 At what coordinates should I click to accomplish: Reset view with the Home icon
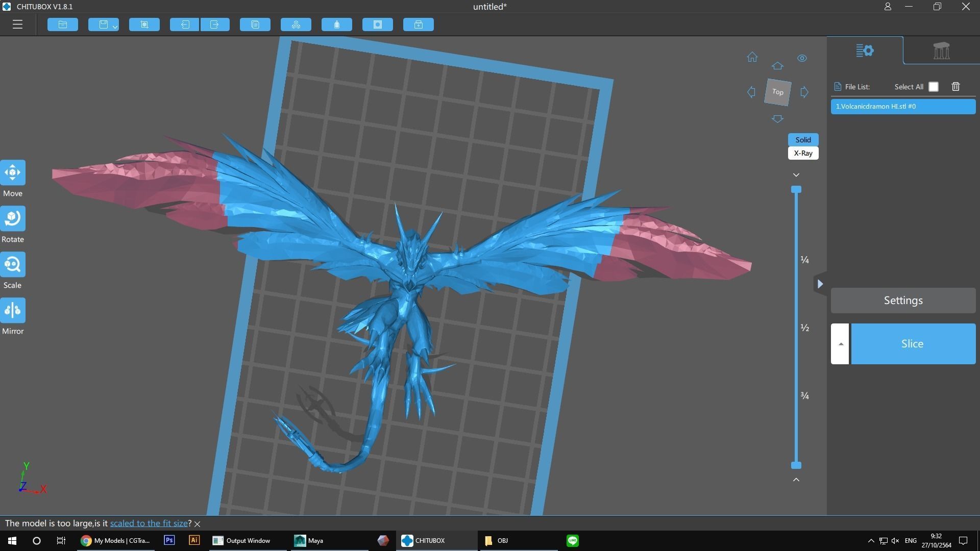click(x=752, y=57)
